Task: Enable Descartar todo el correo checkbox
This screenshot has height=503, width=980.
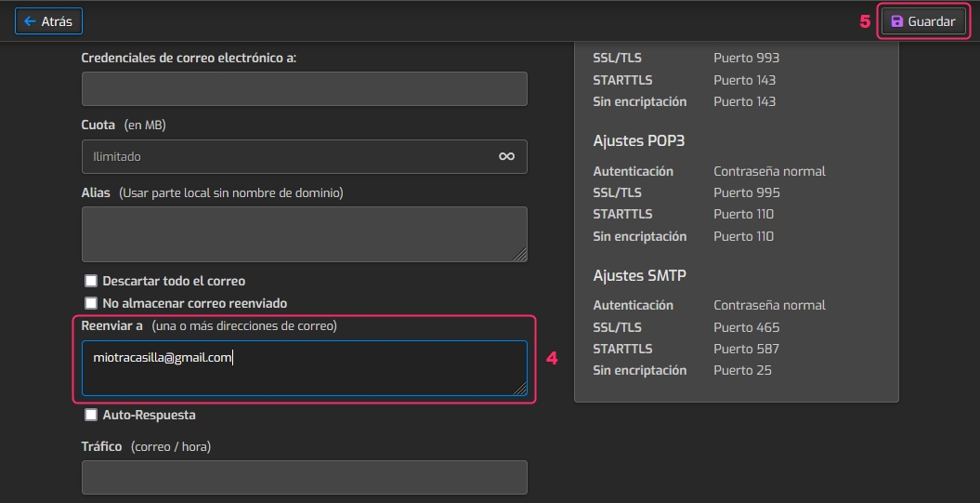Action: [x=91, y=281]
